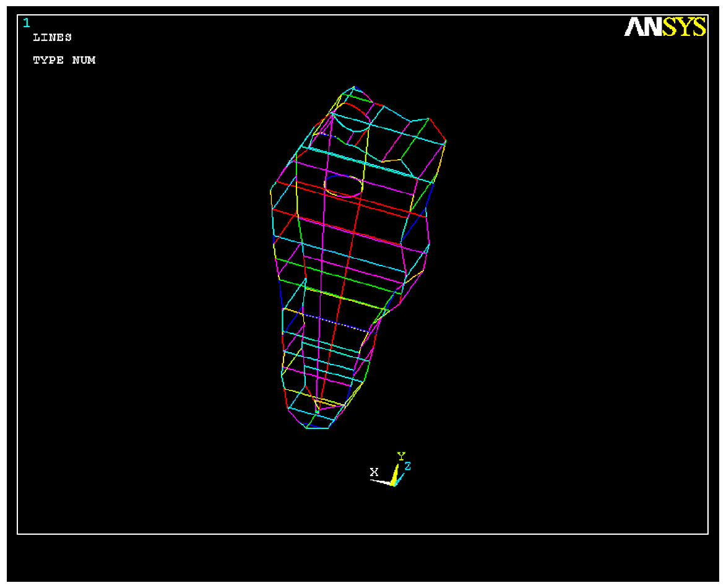Screen dimensions: 726x588
Task: Select the X axis label on triad
Action: point(374,472)
